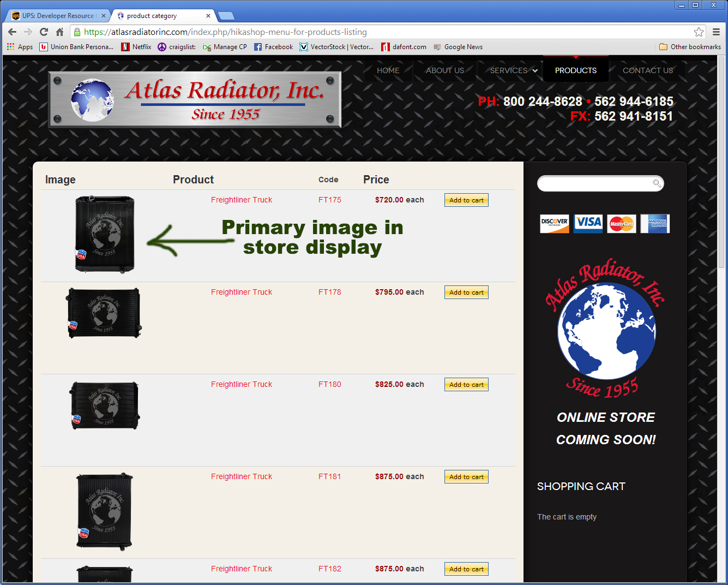Click the FT180 product code
Image resolution: width=728 pixels, height=585 pixels.
[330, 384]
